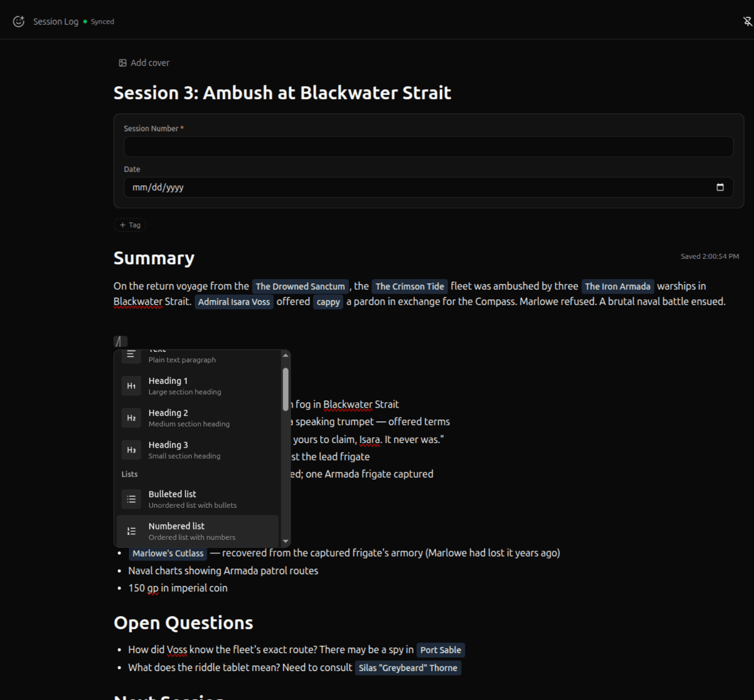The image size is (754, 700).
Task: Open the date picker calendar icon
Action: pos(720,187)
